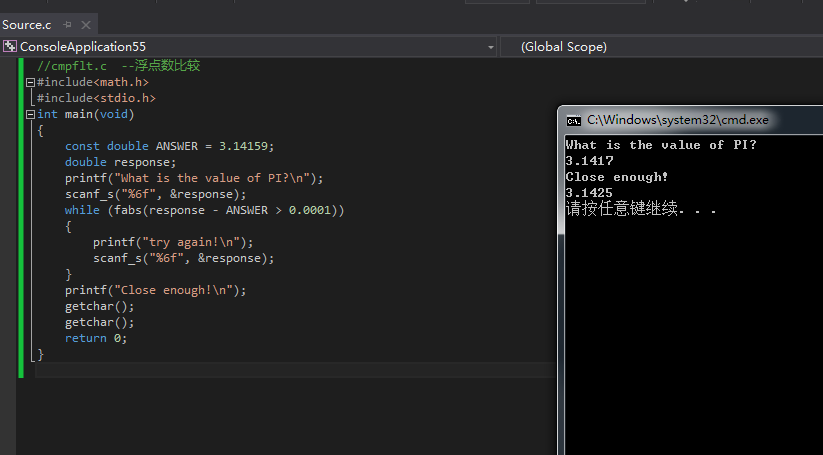Viewport: 823px width, 455px height.
Task: Click the printf "What is the value of PI?" line
Action: (x=194, y=178)
